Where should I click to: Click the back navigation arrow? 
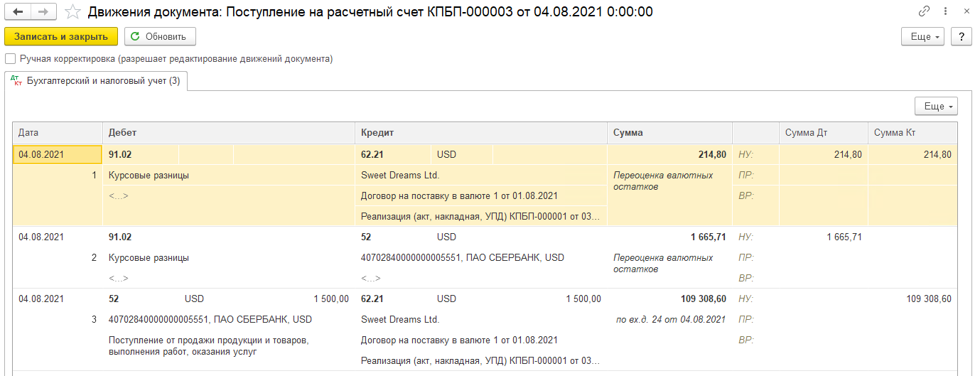click(x=18, y=11)
